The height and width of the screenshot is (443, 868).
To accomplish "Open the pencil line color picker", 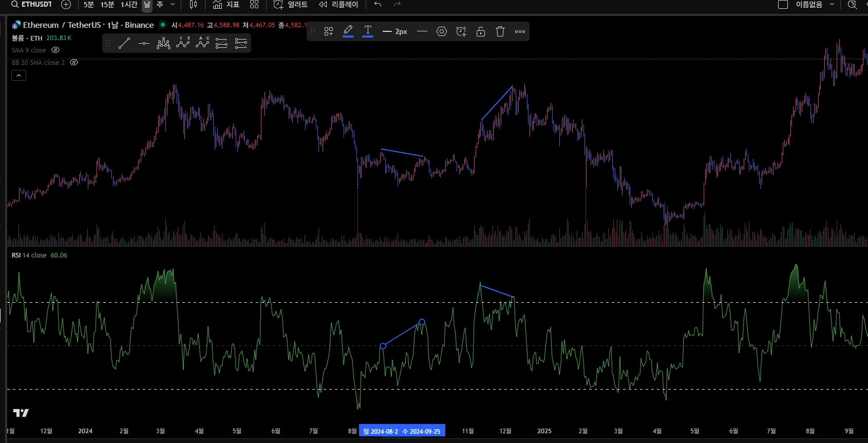I will pos(348,31).
